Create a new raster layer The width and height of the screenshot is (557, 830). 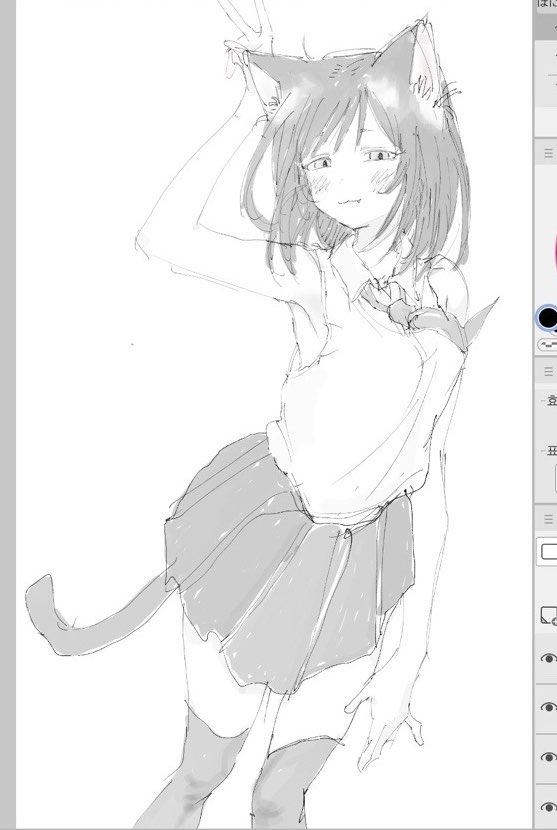(x=549, y=616)
